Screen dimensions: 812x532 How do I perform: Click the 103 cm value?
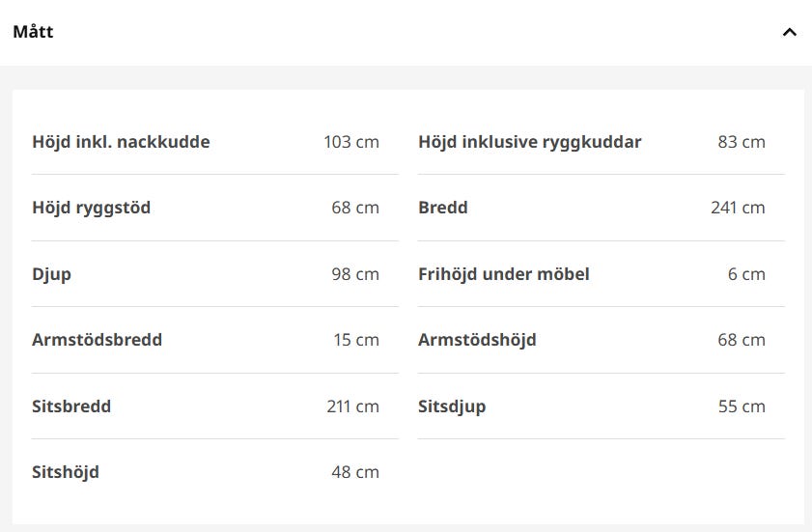[351, 142]
